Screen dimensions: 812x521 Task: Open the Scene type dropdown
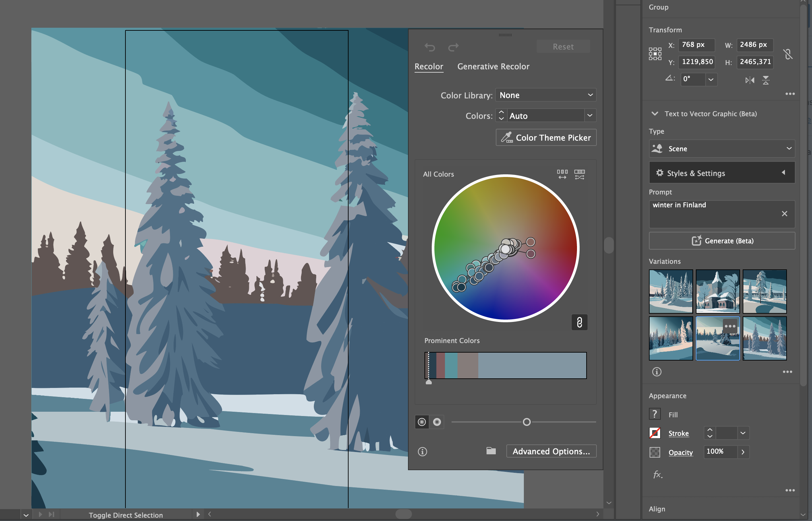pyautogui.click(x=722, y=149)
